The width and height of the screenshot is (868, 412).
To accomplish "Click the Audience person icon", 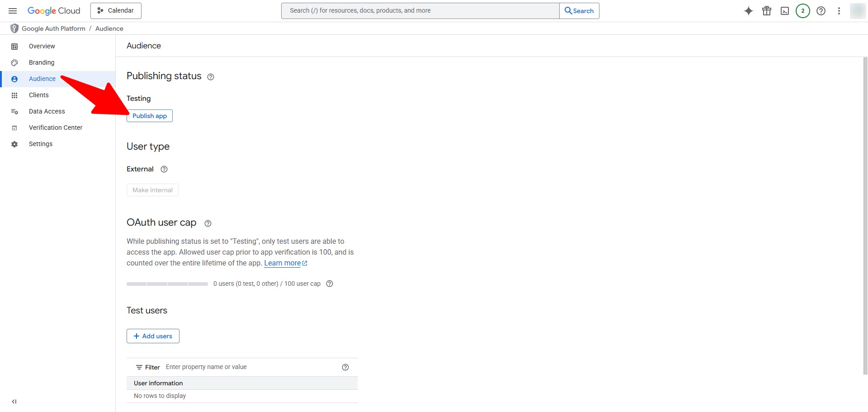I will [14, 79].
